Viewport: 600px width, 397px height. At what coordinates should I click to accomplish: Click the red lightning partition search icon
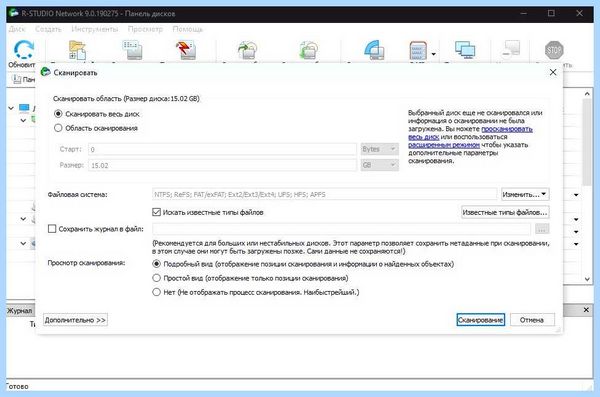(186, 50)
